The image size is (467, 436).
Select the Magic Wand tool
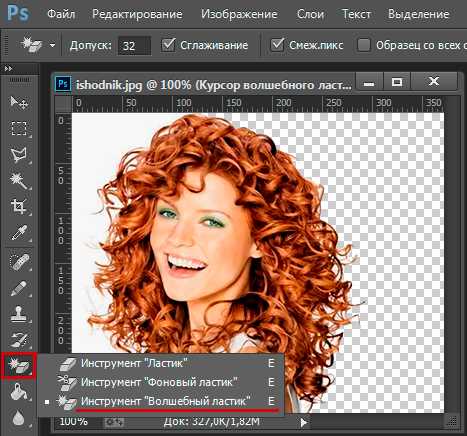click(x=19, y=181)
